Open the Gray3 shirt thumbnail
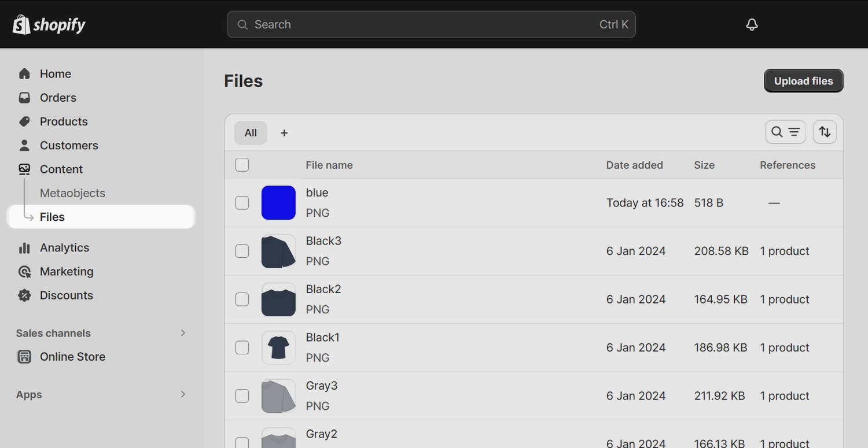868x448 pixels. point(278,396)
